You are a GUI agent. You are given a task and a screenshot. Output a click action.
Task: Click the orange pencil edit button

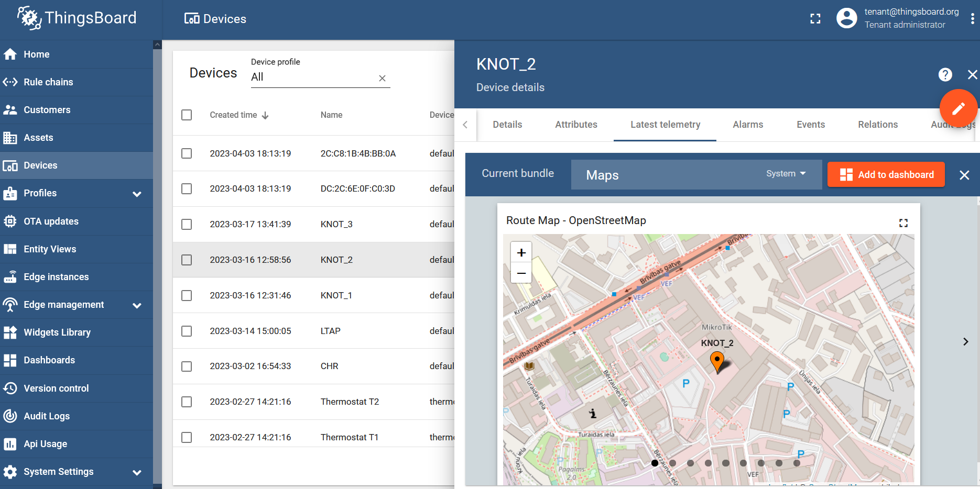click(x=958, y=108)
